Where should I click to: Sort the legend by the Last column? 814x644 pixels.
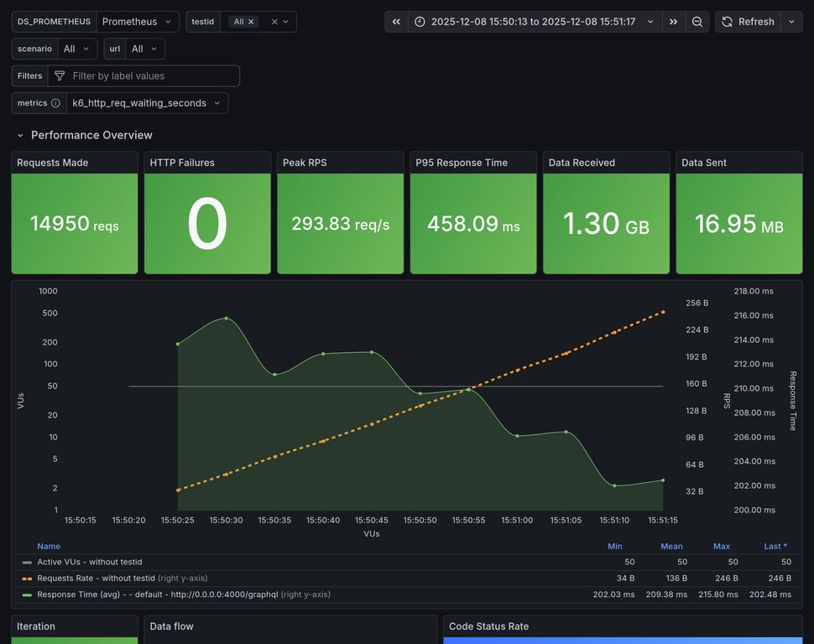click(x=774, y=546)
